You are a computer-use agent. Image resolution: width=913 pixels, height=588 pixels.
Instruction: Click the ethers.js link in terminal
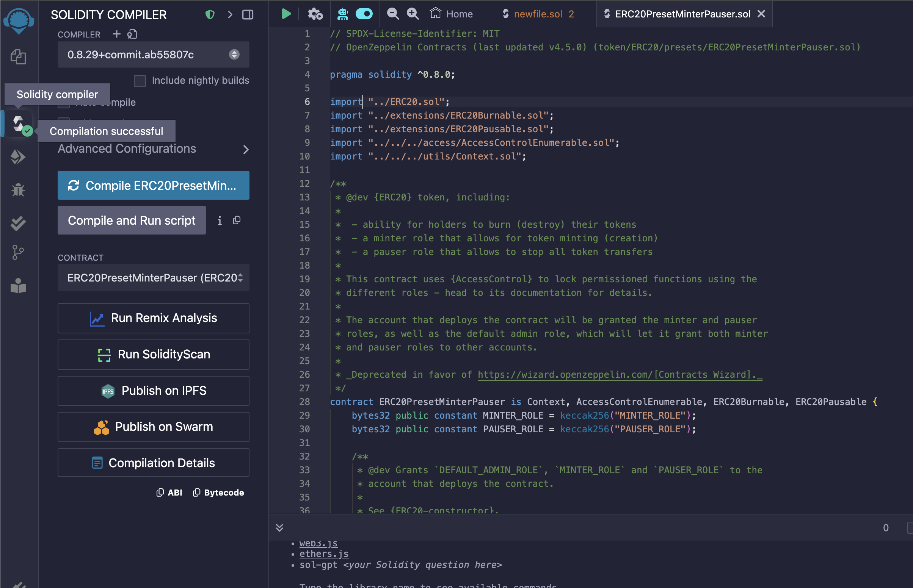pos(323,554)
